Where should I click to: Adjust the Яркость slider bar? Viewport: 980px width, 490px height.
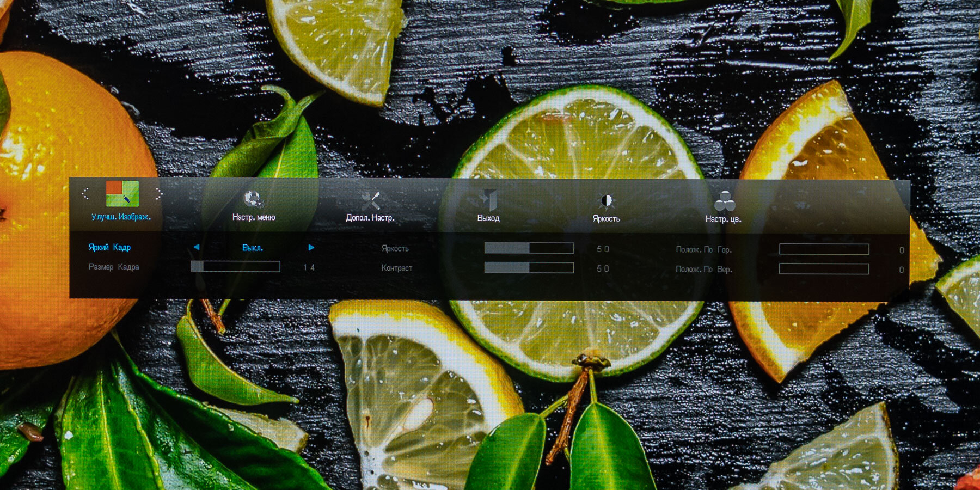click(x=529, y=248)
